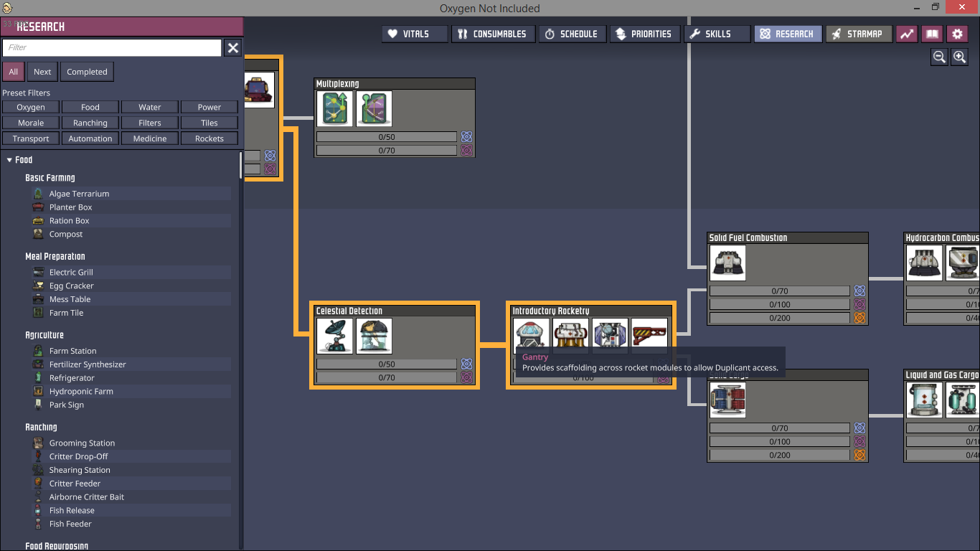This screenshot has width=980, height=551.
Task: Click the research list vertical scrollbar
Action: point(241,165)
